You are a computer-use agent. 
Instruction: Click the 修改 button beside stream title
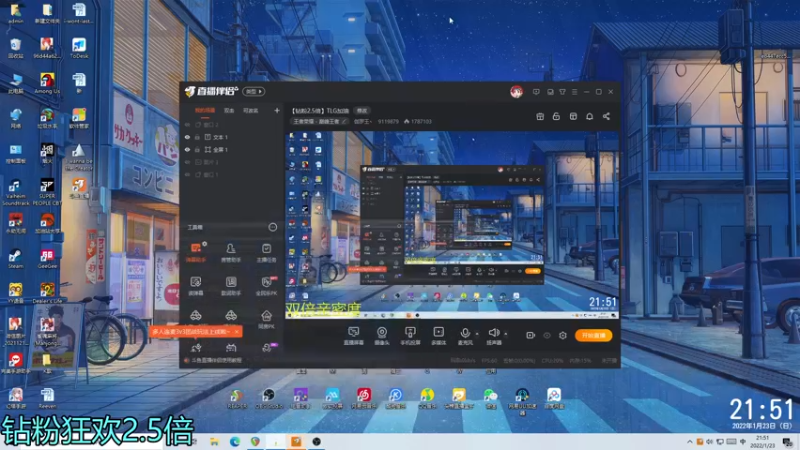[362, 111]
